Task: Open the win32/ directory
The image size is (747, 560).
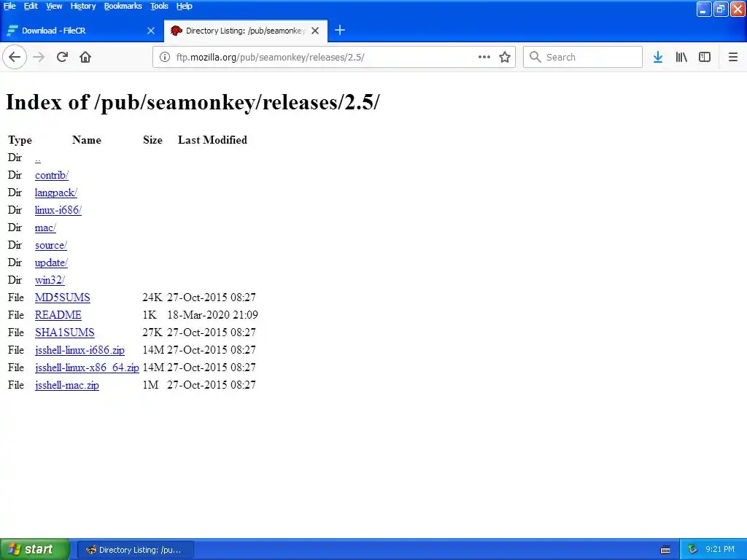Action: pos(50,280)
